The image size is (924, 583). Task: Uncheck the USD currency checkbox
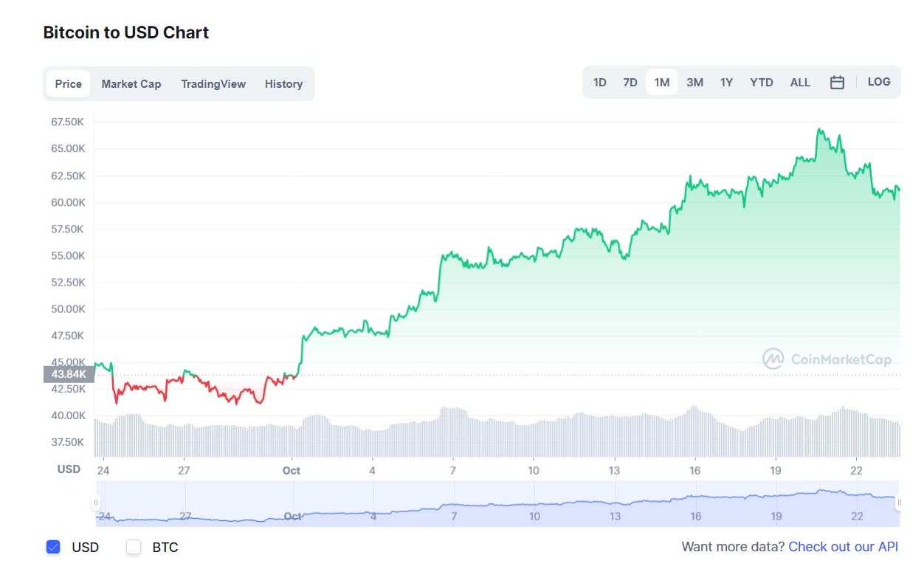pyautogui.click(x=53, y=547)
